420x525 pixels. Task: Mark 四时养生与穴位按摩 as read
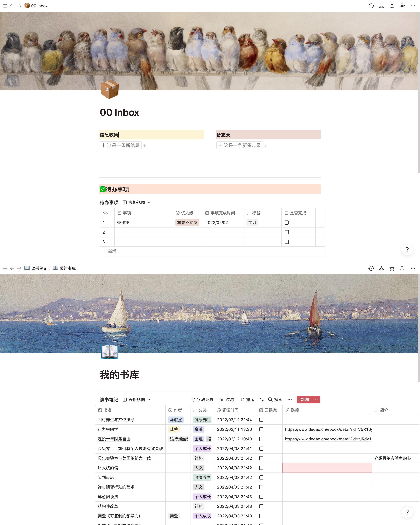261,420
